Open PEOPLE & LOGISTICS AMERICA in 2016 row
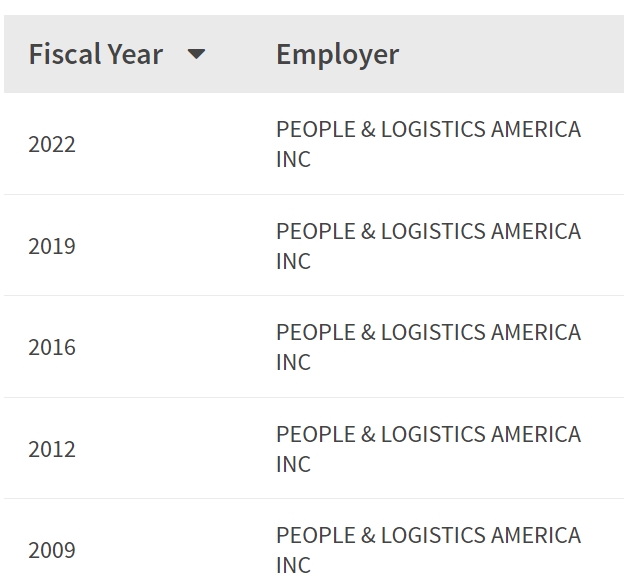This screenshot has height=587, width=624. (429, 332)
